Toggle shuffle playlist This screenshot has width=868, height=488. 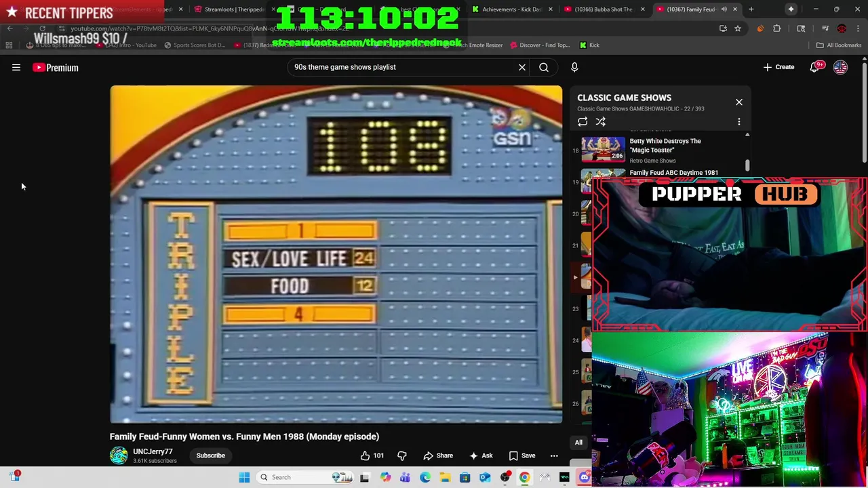pyautogui.click(x=601, y=122)
